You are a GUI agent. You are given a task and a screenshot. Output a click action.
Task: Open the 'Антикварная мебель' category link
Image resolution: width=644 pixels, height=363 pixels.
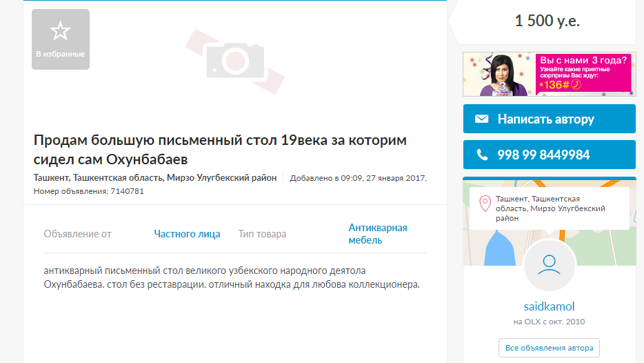pyautogui.click(x=377, y=234)
